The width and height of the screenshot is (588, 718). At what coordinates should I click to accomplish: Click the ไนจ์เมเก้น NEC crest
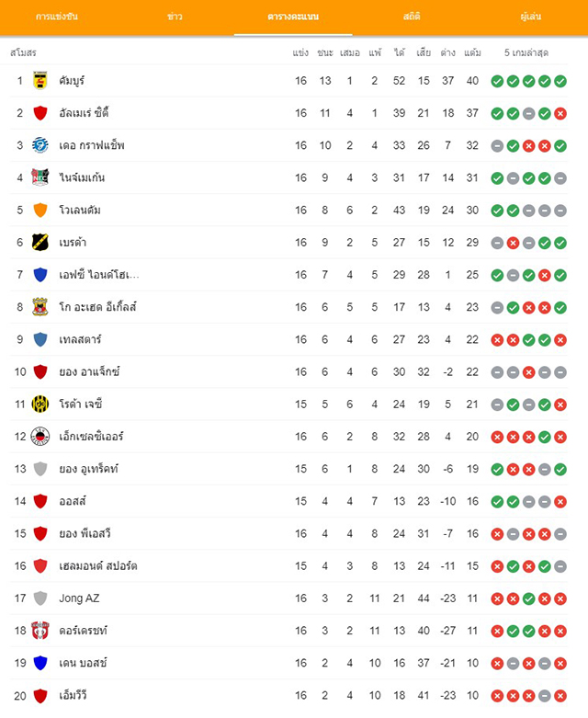[40, 177]
